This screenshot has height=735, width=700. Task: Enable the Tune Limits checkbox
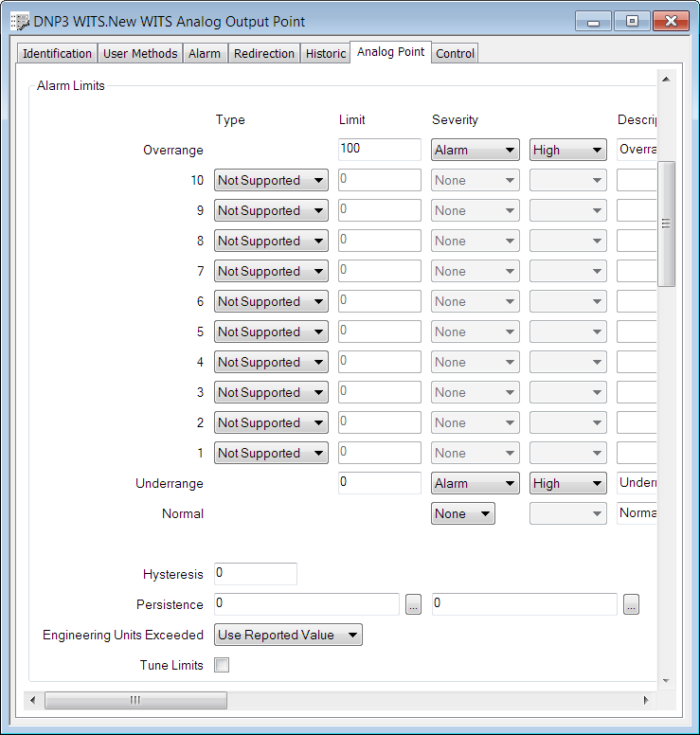pos(222,666)
